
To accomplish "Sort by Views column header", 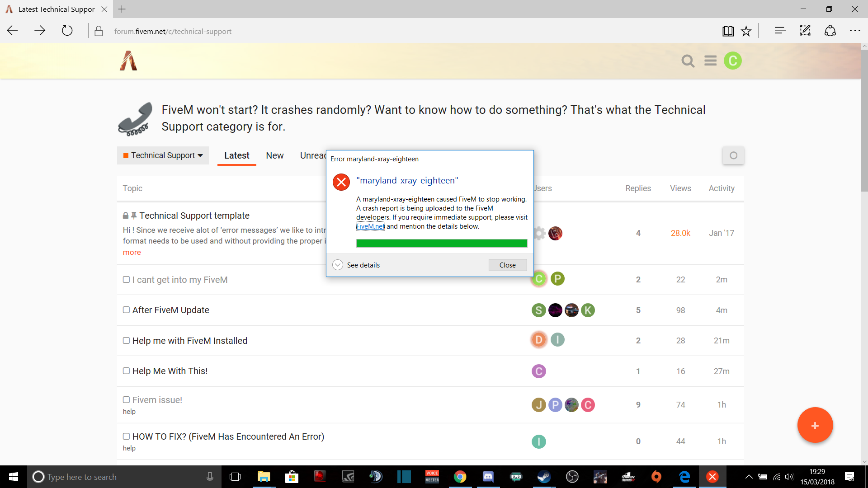I will 680,188.
